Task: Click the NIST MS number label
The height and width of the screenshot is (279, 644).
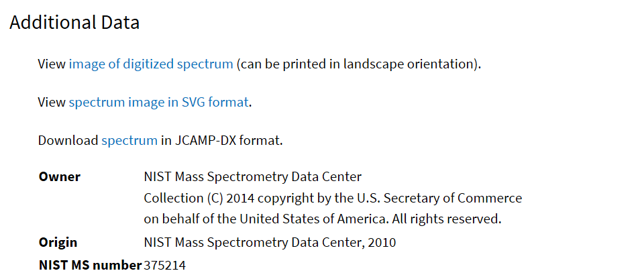Action: coord(90,265)
